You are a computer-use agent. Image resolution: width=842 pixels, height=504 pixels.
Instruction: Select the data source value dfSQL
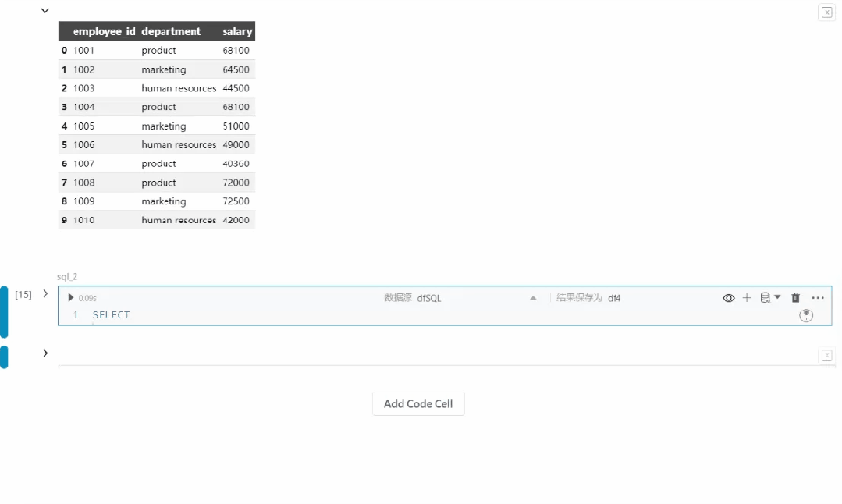(428, 298)
